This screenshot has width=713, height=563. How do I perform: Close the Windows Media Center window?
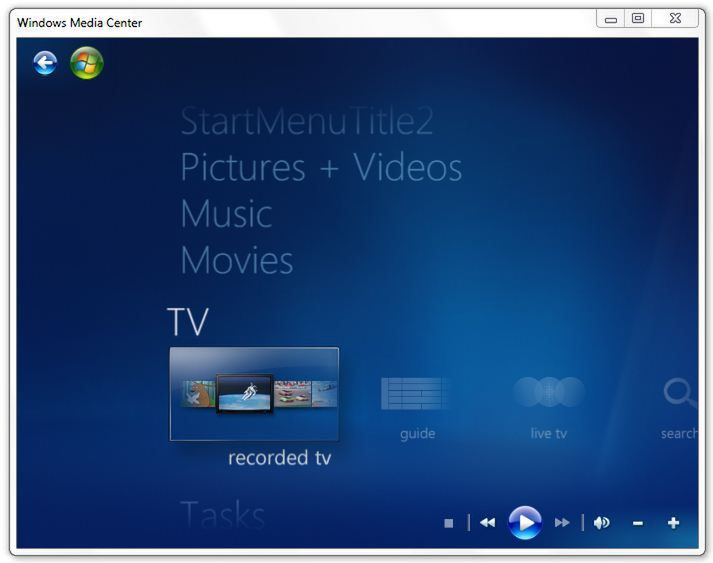click(675, 19)
